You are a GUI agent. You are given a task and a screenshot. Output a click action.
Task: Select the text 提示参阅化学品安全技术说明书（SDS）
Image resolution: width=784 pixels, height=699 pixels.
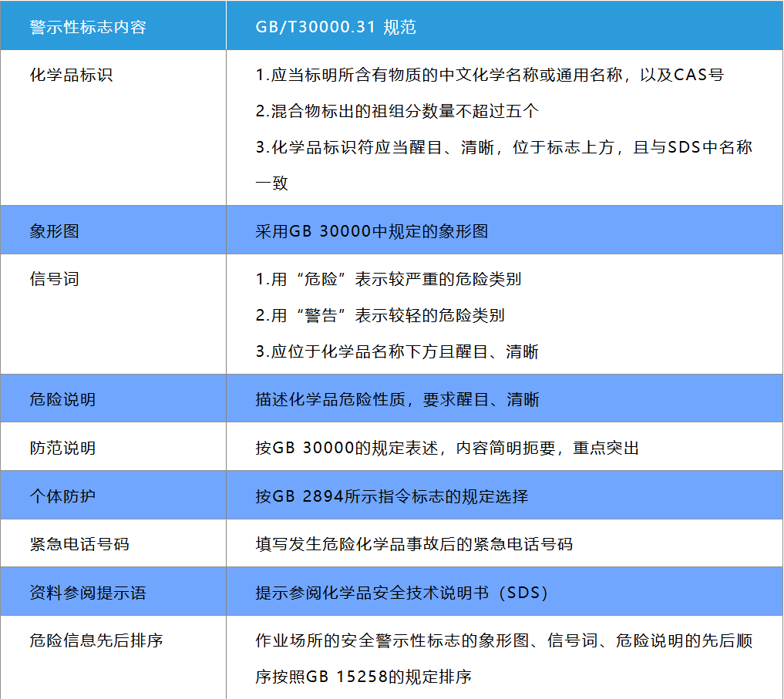pyautogui.click(x=401, y=593)
